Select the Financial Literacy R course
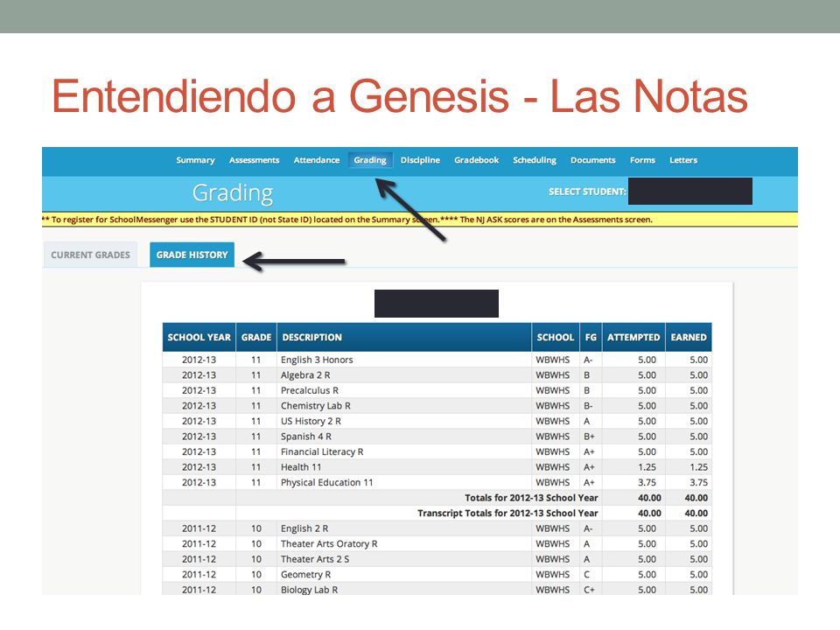This screenshot has height=630, width=840. coord(437,451)
